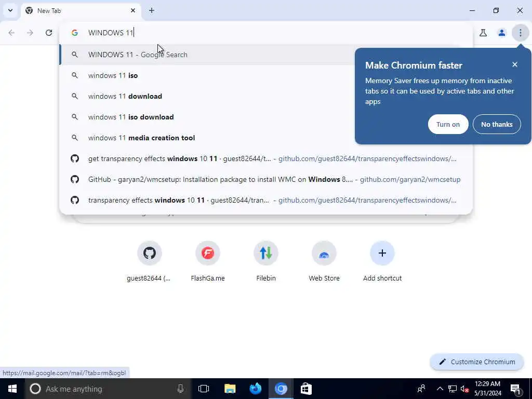Open the muted volume tray icon

464,389
